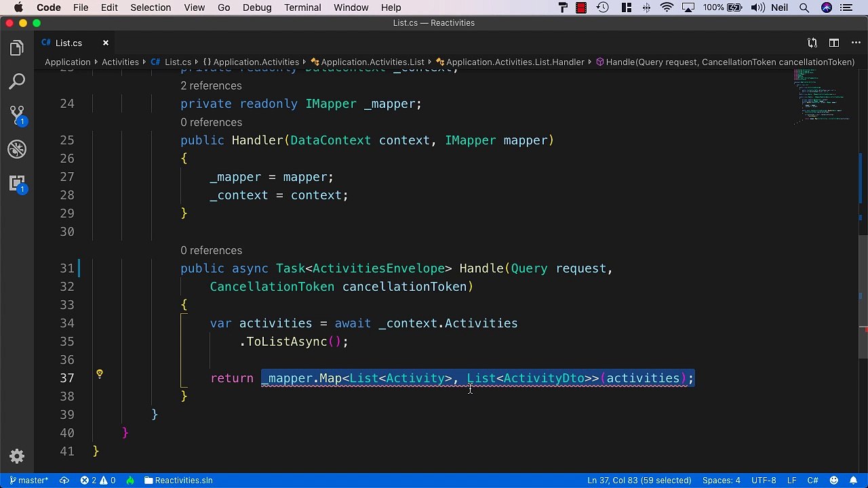Open the Search view in sidebar

[17, 82]
